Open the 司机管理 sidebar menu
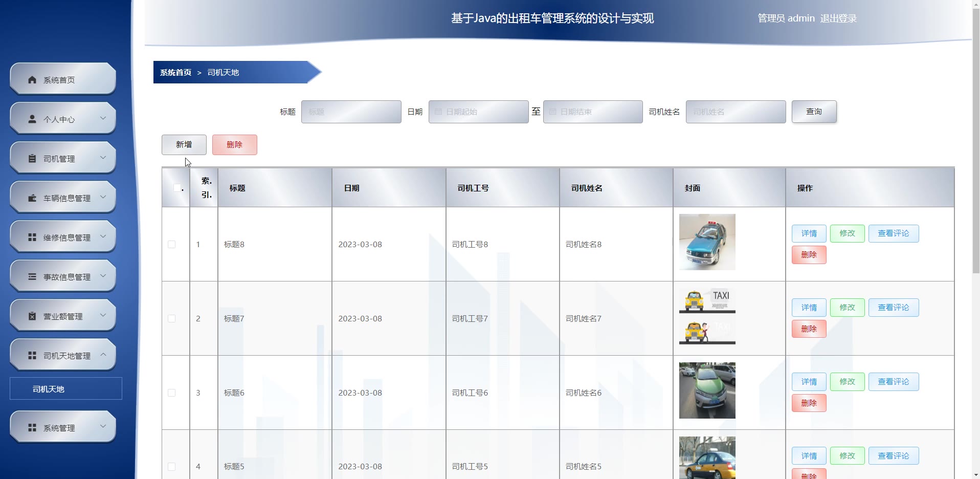Image resolution: width=980 pixels, height=479 pixels. (63, 158)
